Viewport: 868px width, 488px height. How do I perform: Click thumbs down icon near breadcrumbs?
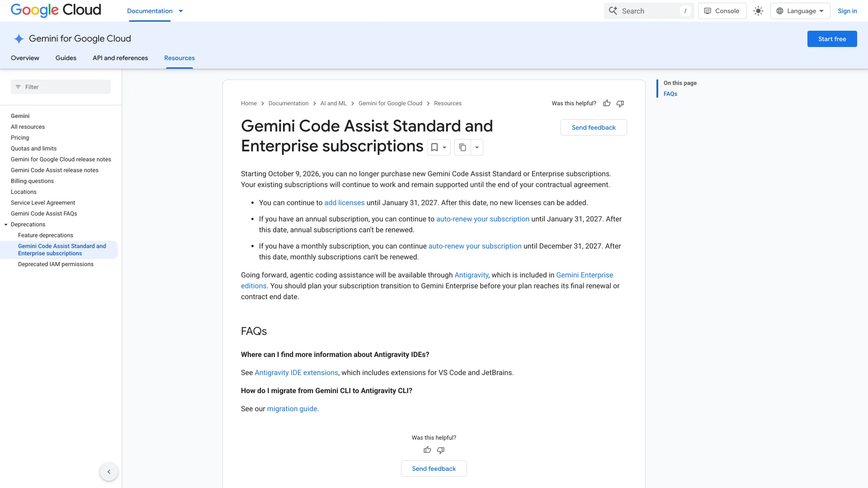[x=620, y=103]
